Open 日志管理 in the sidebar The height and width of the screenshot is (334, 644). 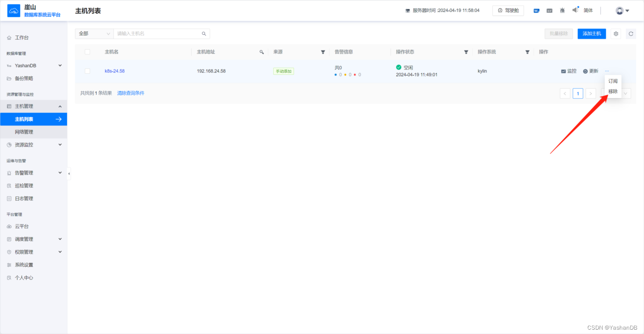(34, 199)
